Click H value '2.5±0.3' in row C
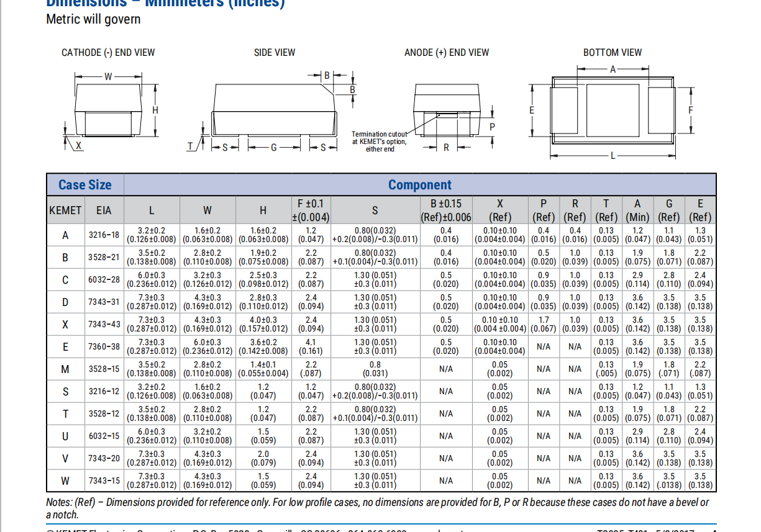Image resolution: width=761 pixels, height=532 pixels. 263,280
